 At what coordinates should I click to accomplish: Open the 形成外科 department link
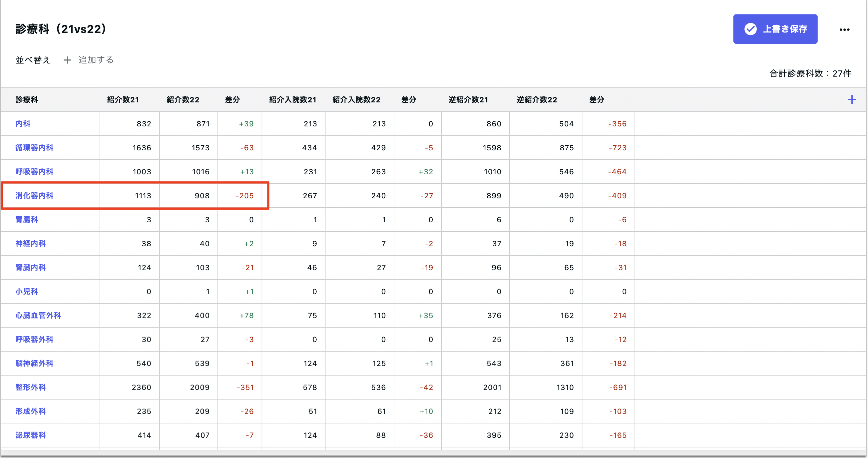click(x=31, y=411)
